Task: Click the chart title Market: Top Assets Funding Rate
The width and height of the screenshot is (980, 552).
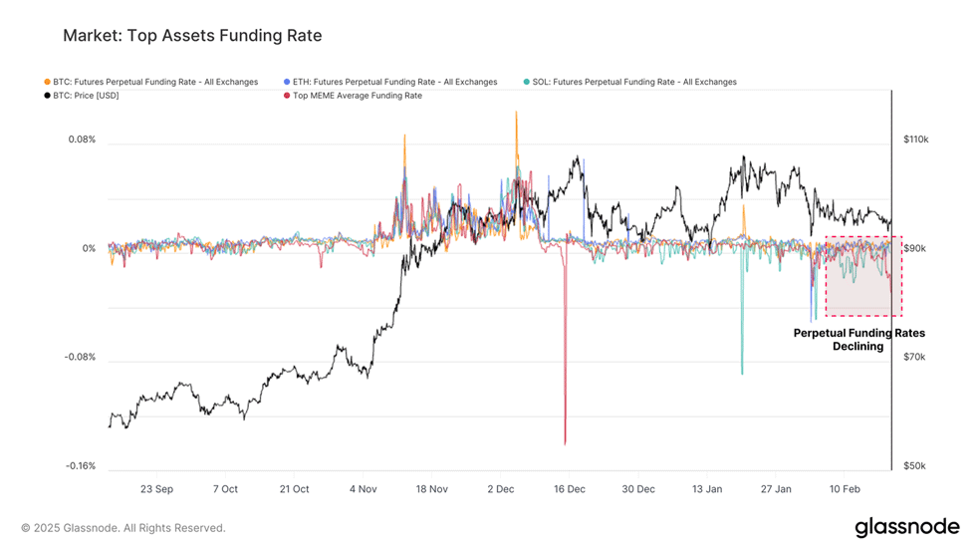Action: [x=192, y=36]
